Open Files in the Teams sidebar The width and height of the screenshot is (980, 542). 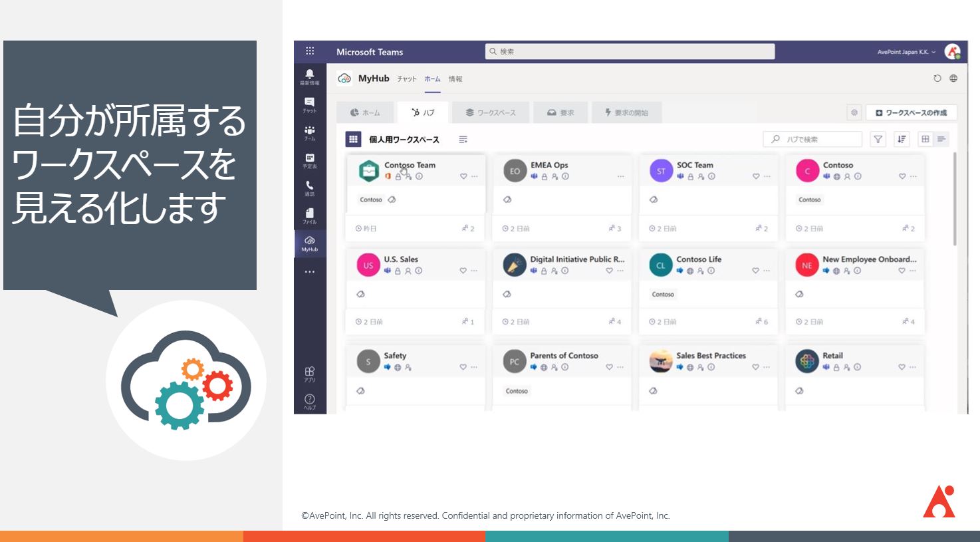310,215
